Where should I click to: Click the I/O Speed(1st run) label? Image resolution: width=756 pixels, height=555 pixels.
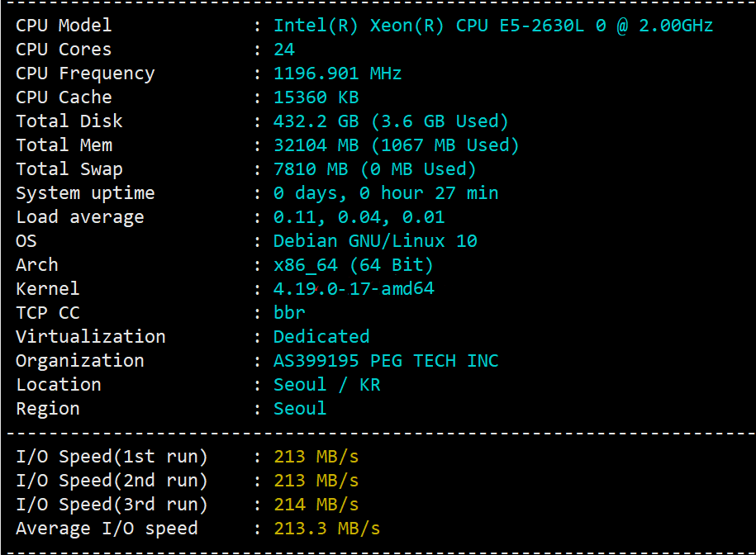(112, 457)
